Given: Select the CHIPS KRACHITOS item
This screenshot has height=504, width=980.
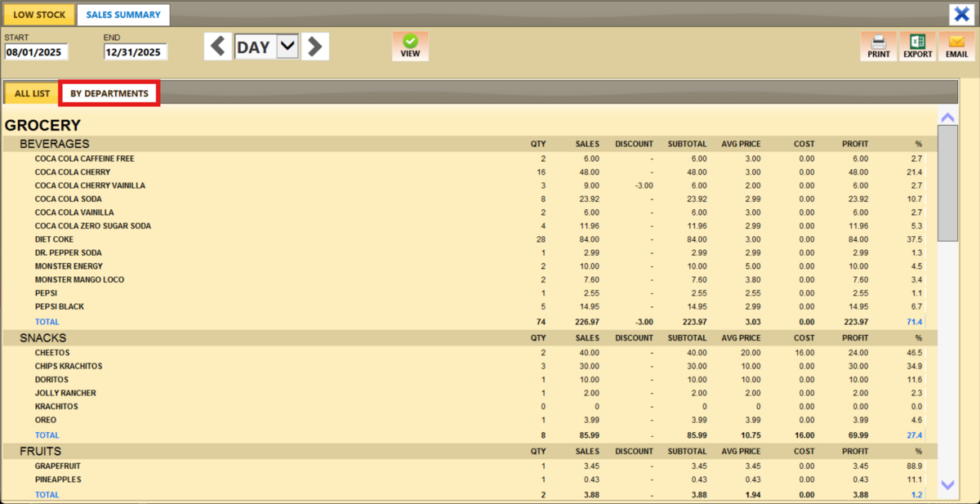Looking at the screenshot, I should click(x=69, y=366).
